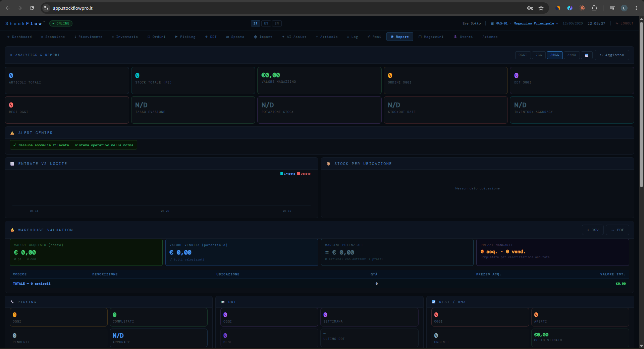Bookmark this page with star icon

point(541,8)
